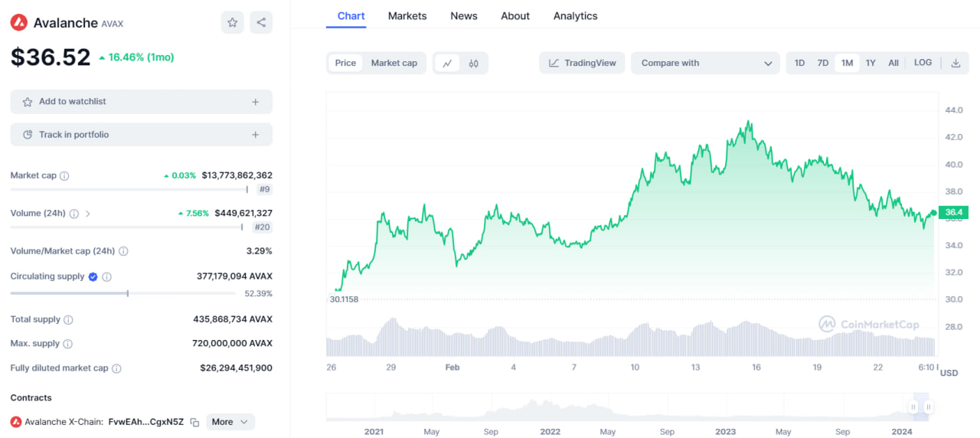Screen dimensions: 980x438
Task: Show Market cap info tooltip icon
Action: tap(64, 176)
